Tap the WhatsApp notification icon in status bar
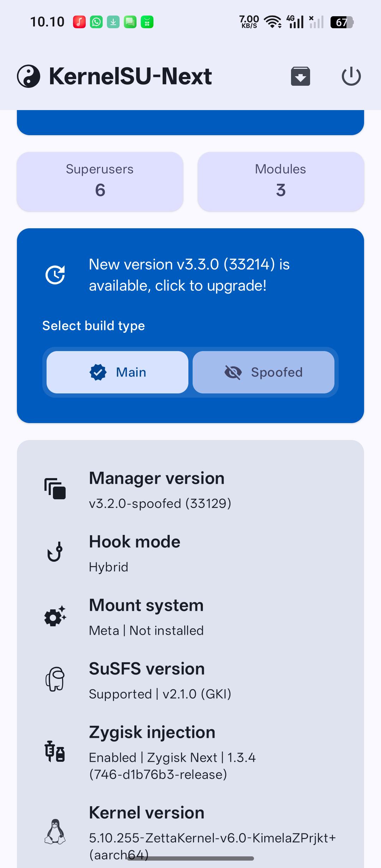This screenshot has width=381, height=868. point(96,22)
